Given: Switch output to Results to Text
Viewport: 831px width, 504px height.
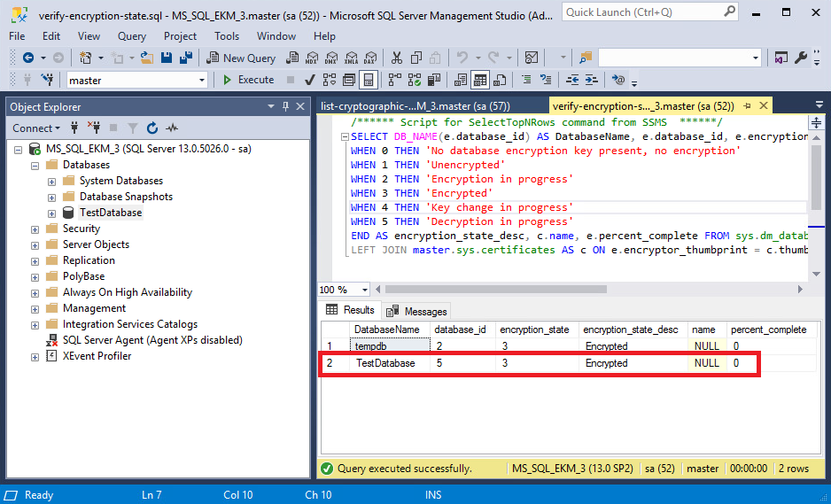Looking at the screenshot, I should [x=461, y=80].
